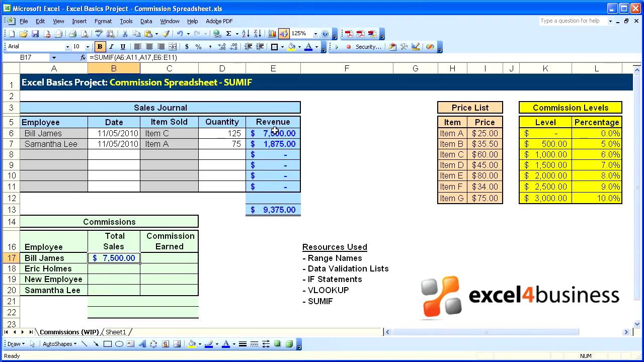Click the Run Macro play button
Image resolution: width=644 pixels, height=362 pixels.
coord(337,47)
